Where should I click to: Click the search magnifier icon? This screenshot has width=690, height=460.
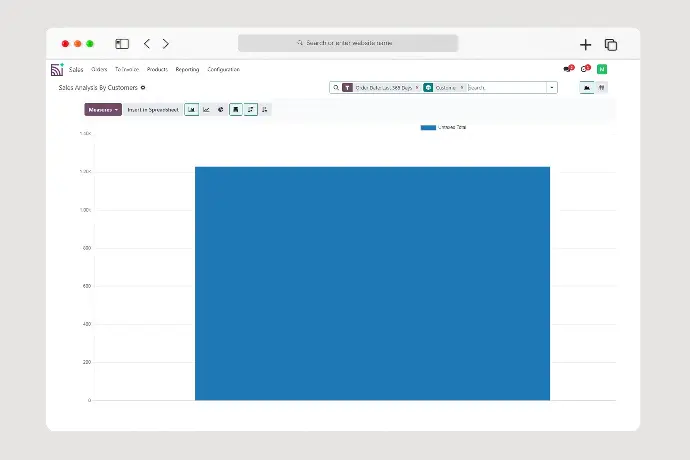pyautogui.click(x=336, y=88)
